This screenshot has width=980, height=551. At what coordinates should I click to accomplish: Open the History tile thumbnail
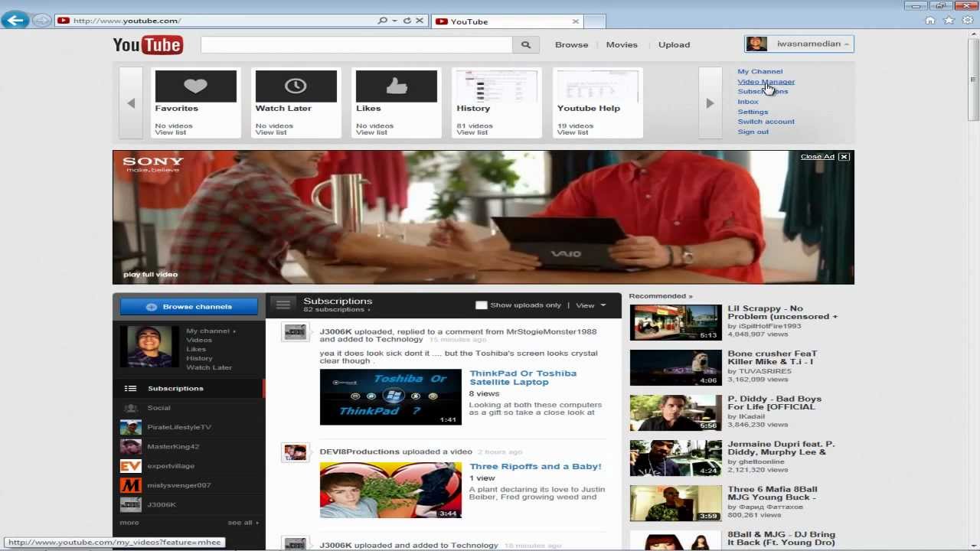[x=496, y=86]
